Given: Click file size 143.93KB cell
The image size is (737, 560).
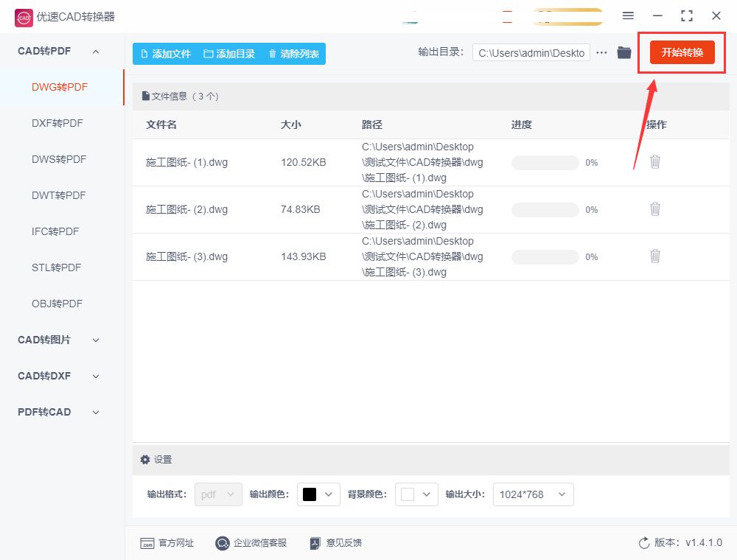Looking at the screenshot, I should point(303,256).
